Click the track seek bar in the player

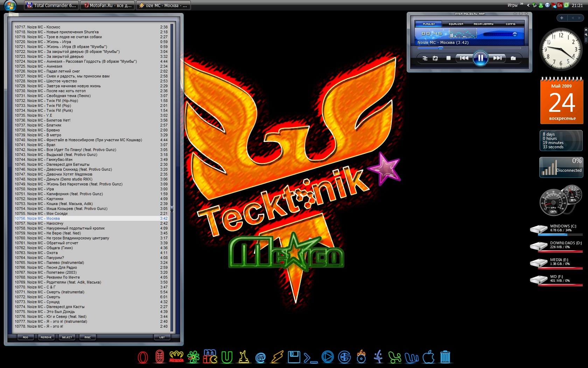pos(469,48)
